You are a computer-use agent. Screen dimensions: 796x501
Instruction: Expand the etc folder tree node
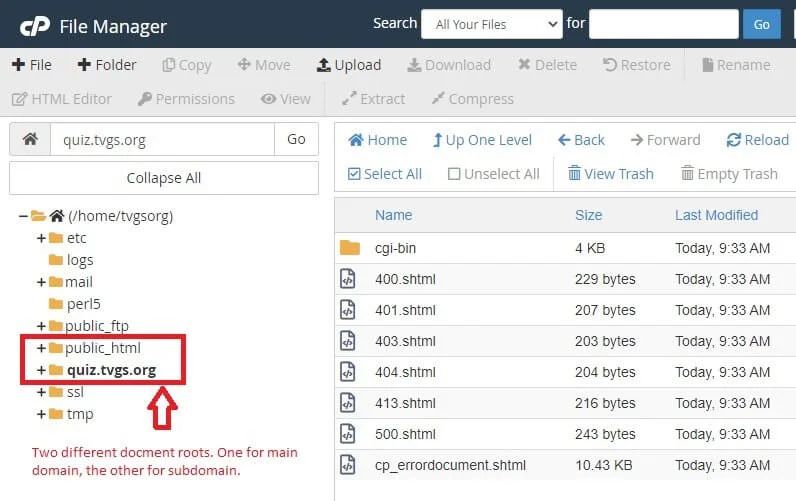(x=41, y=238)
